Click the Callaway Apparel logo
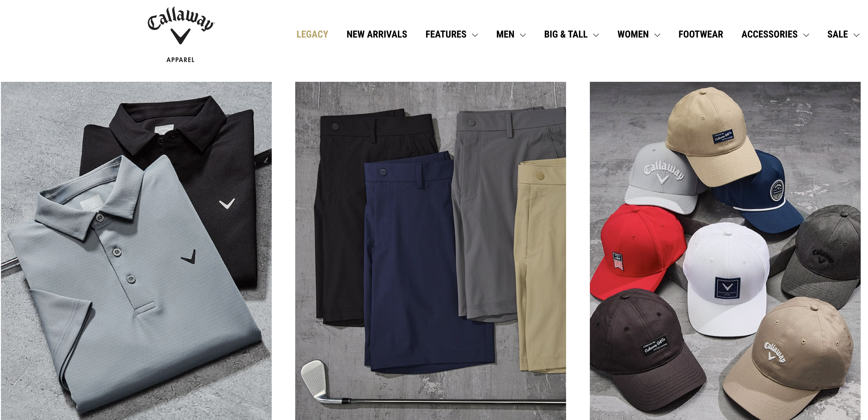Screen dimensions: 868x420 (181, 34)
